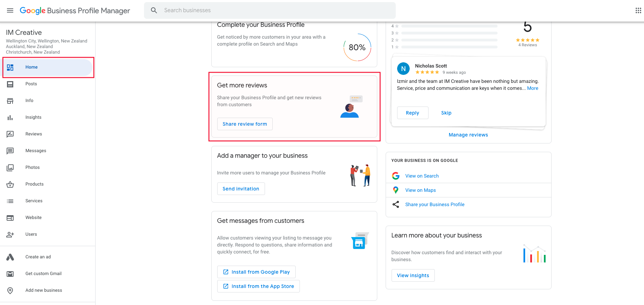Screen dimensions: 644x305
Task: Click the Website sidebar icon
Action: (10, 218)
